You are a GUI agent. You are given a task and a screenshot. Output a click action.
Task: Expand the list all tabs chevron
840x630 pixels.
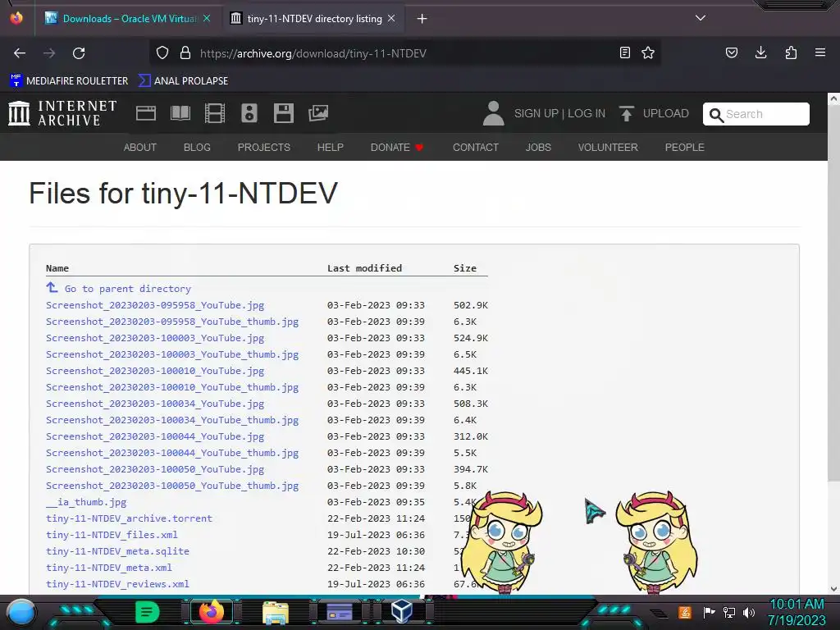pyautogui.click(x=701, y=18)
